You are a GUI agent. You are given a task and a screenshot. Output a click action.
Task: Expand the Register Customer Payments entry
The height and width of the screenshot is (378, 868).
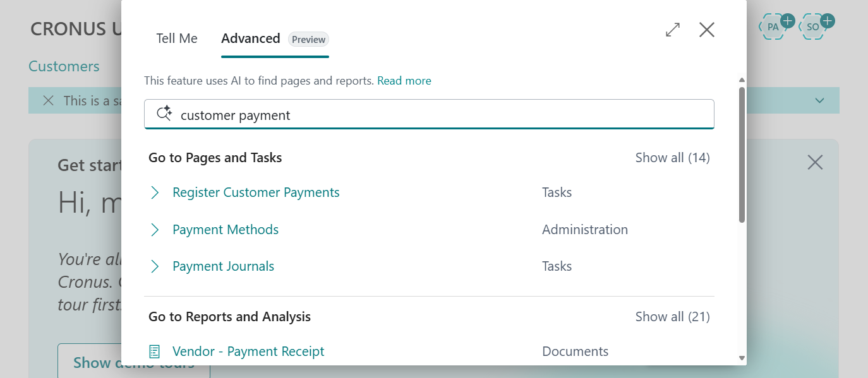tap(155, 192)
